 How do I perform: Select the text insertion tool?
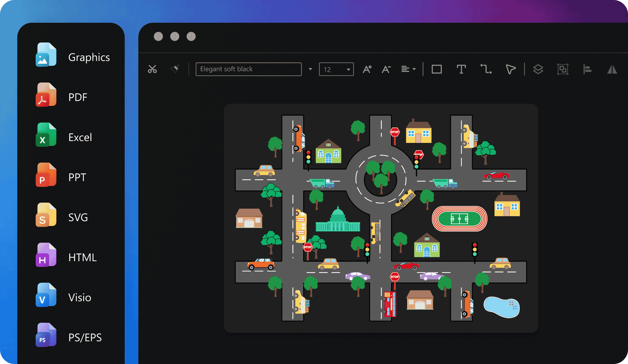(461, 69)
